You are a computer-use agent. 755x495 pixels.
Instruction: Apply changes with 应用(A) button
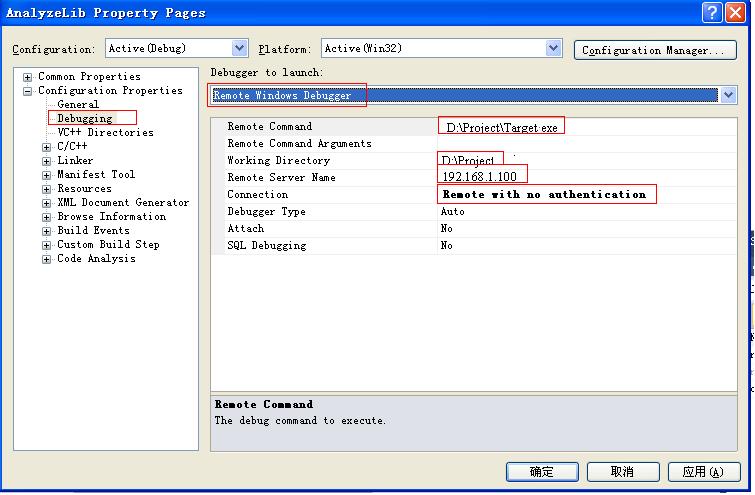pos(703,472)
